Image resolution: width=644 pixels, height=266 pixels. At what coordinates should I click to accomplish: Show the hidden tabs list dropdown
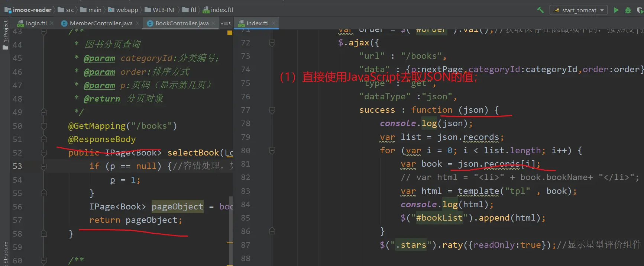coord(226,23)
